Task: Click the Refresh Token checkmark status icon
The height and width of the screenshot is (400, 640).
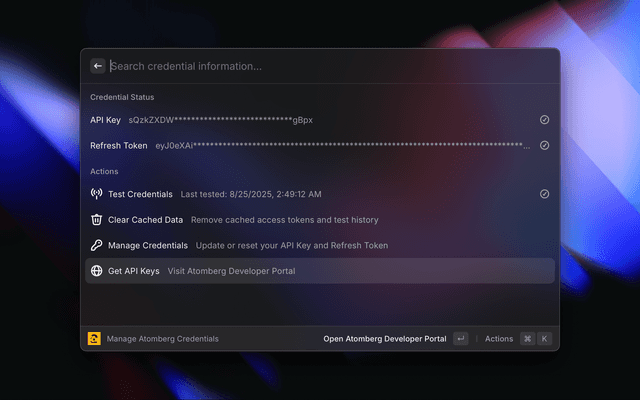Action: (x=544, y=145)
